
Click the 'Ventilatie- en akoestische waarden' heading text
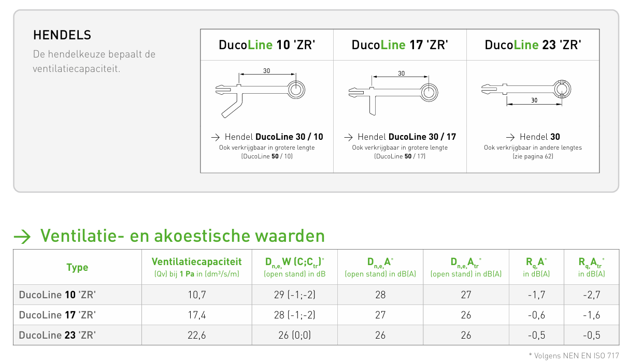[x=182, y=236]
